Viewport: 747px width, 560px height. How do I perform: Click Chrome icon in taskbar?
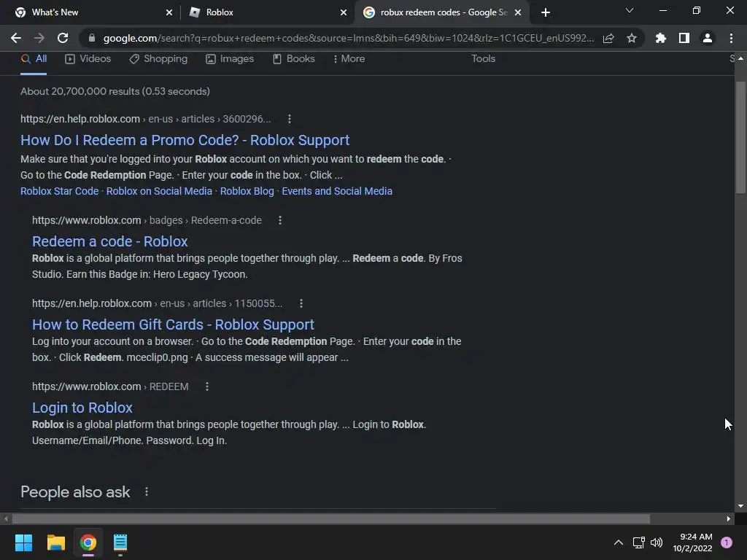[x=88, y=542]
